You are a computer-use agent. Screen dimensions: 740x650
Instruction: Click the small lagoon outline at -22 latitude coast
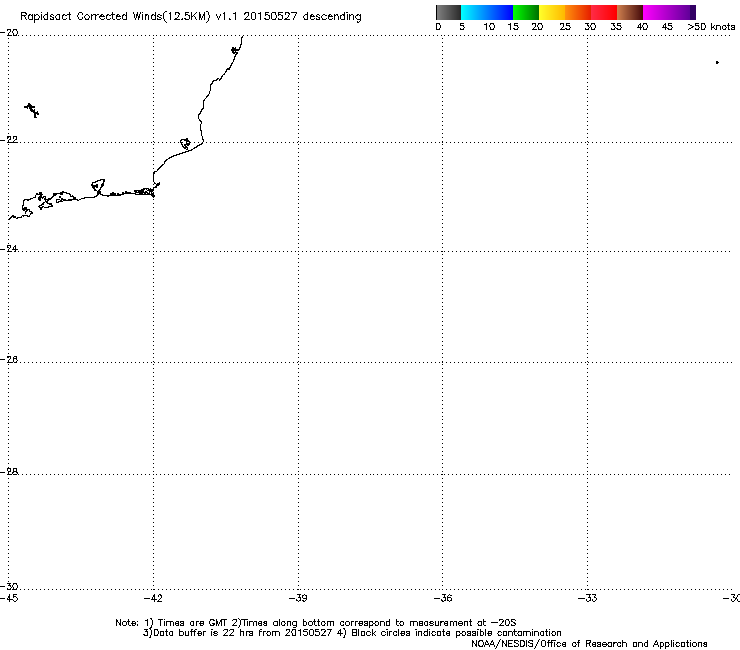185,143
